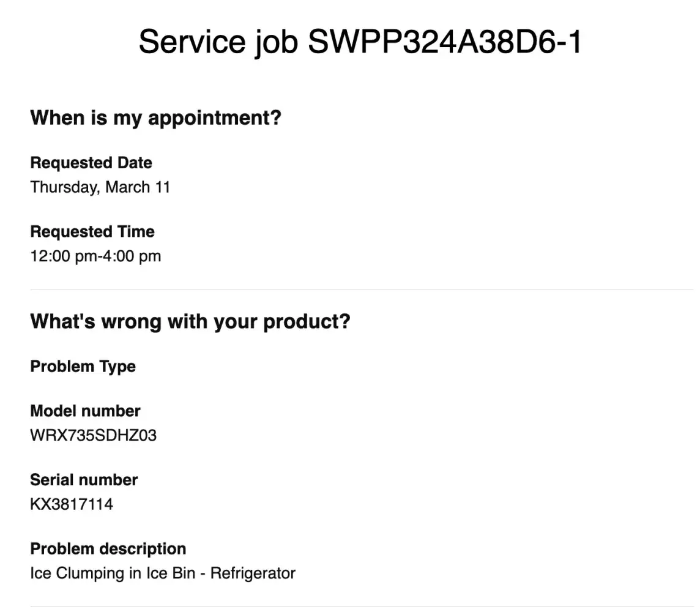Image resolution: width=700 pixels, height=612 pixels.
Task: Click 'What's wrong with your product?' heading
Action: 190,321
